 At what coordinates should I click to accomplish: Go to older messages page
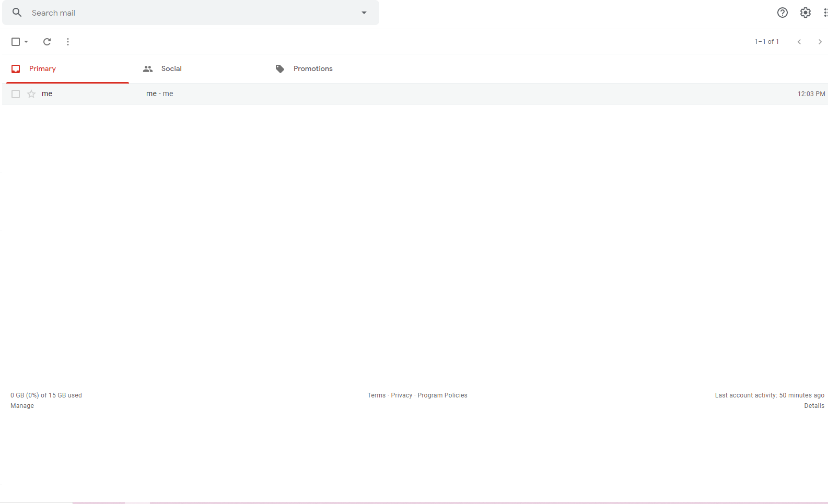point(820,42)
